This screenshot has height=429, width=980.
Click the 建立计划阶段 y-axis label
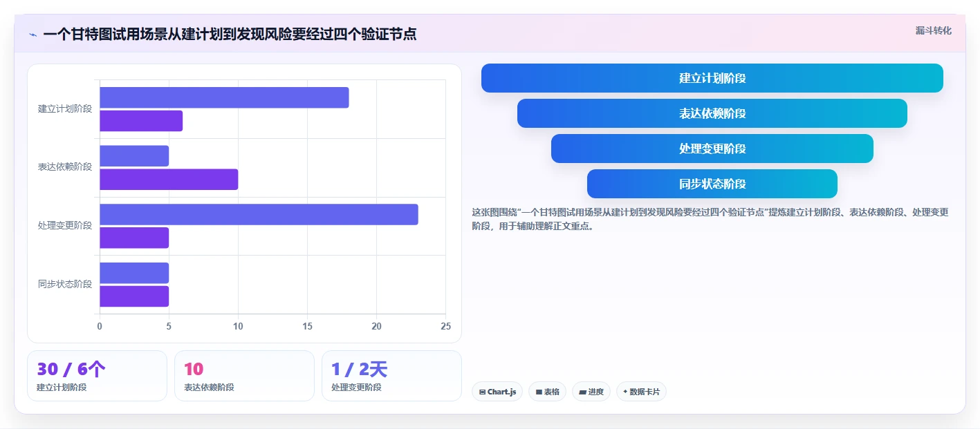pos(65,109)
